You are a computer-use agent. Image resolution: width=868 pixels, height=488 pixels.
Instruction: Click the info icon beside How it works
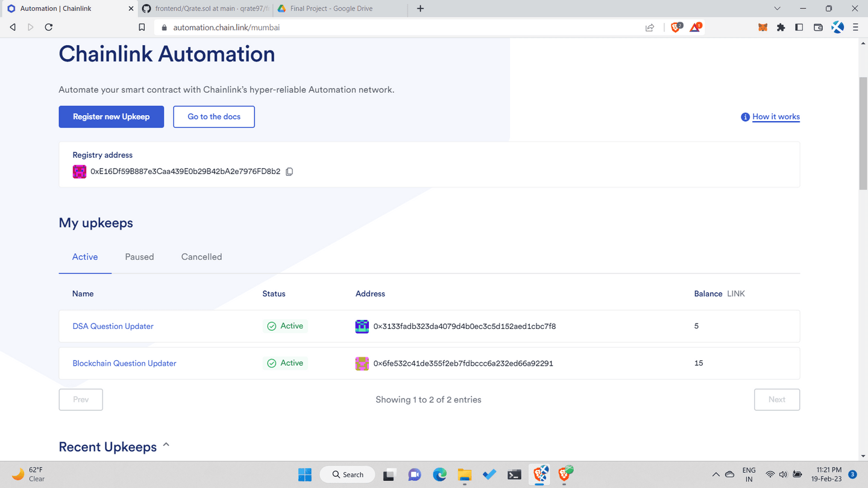(745, 117)
